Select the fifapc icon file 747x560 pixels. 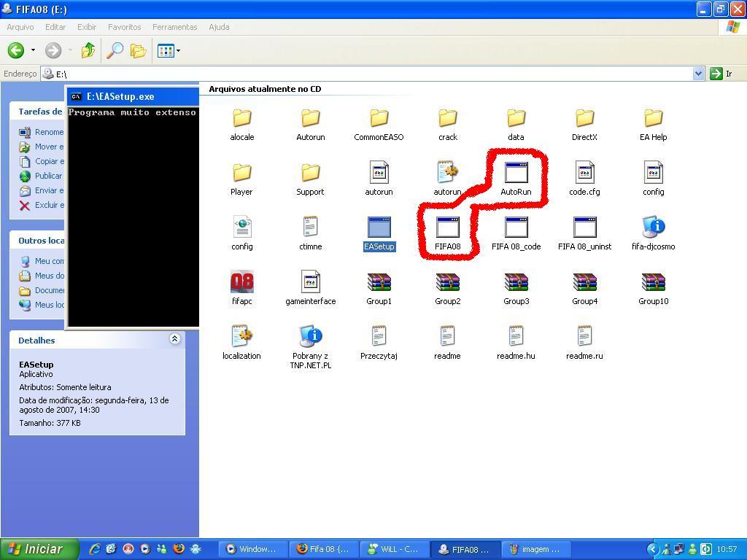[x=242, y=289]
